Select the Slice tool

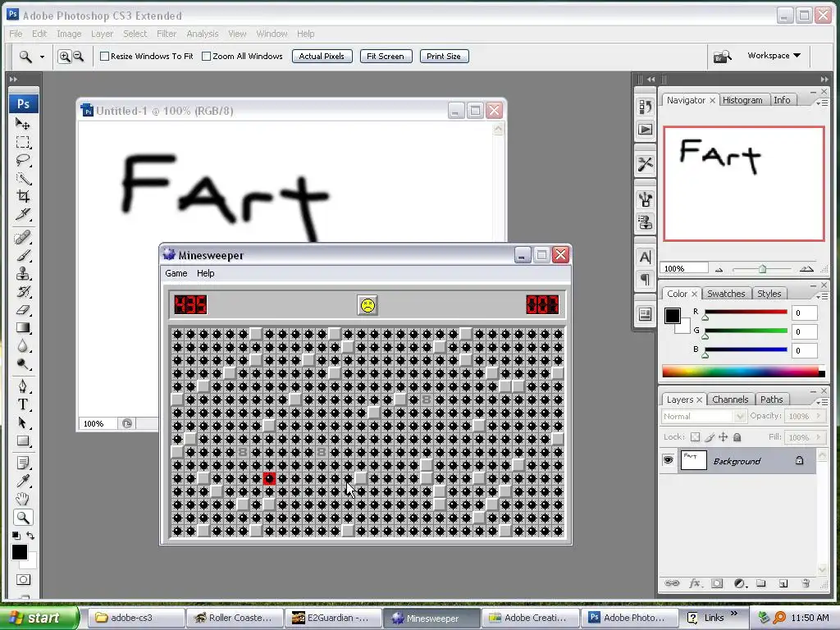click(x=22, y=214)
